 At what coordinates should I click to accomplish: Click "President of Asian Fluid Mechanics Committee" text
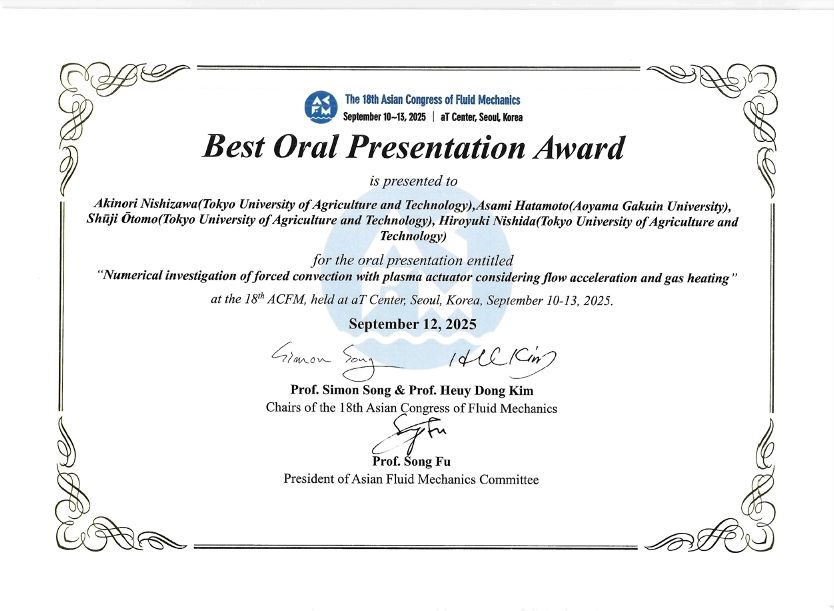(x=411, y=479)
